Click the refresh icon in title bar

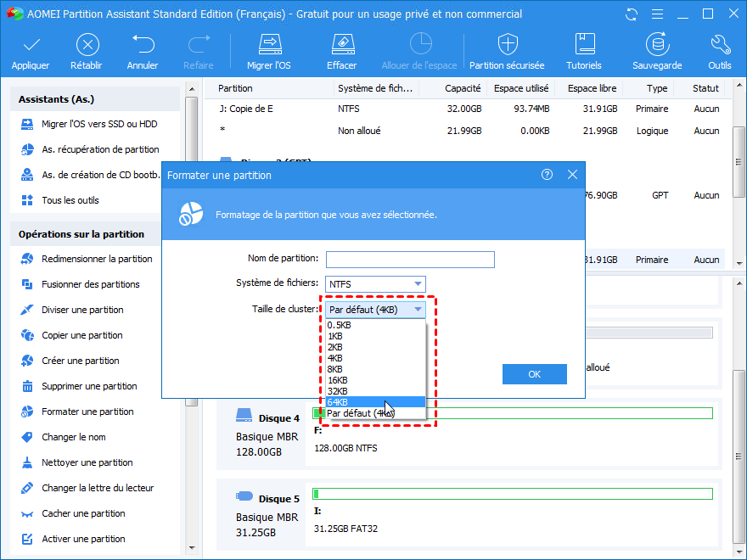point(632,14)
